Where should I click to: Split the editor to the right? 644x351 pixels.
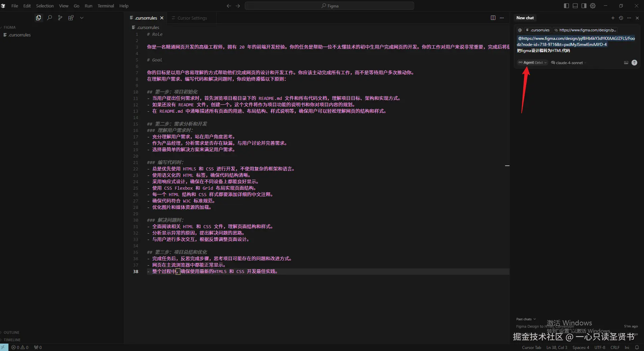pyautogui.click(x=493, y=18)
